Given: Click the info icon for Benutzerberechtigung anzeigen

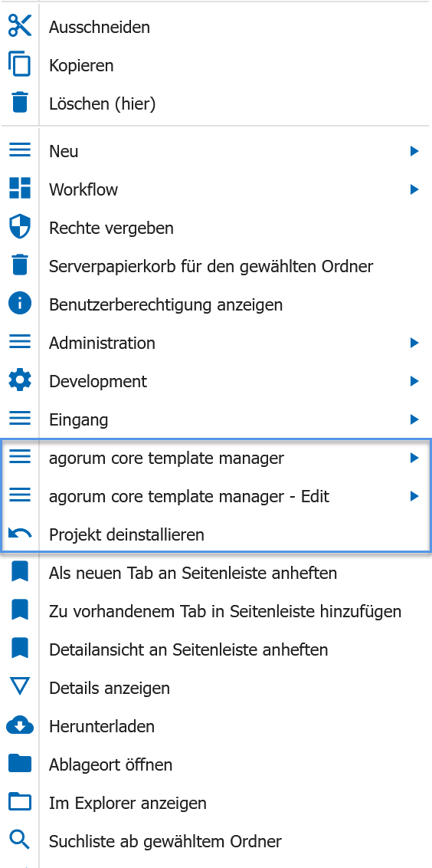Looking at the screenshot, I should (20, 304).
